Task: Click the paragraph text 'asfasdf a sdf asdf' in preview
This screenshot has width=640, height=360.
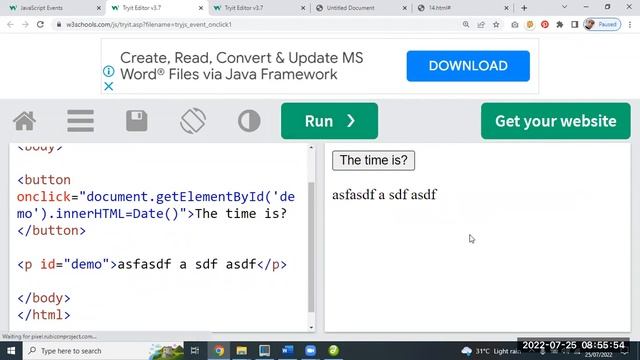Action: (384, 195)
